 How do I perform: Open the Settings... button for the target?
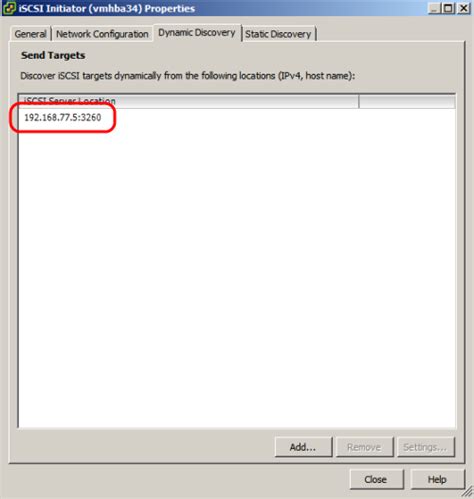[x=425, y=447]
